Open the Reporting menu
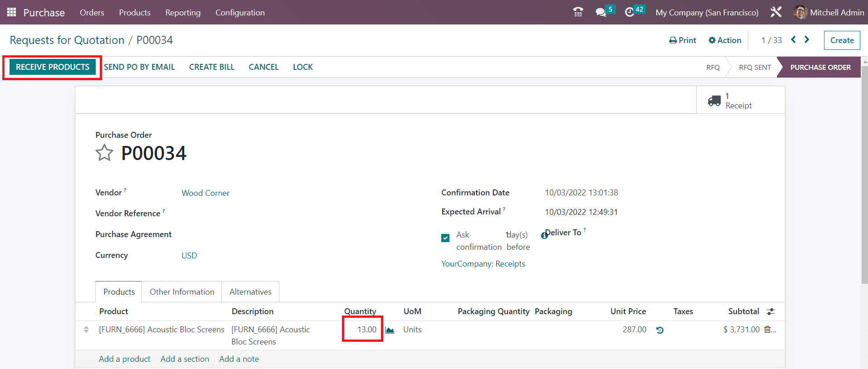 coord(183,12)
